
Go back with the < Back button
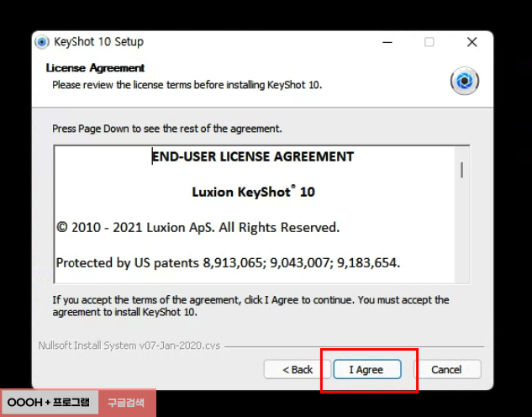298,369
